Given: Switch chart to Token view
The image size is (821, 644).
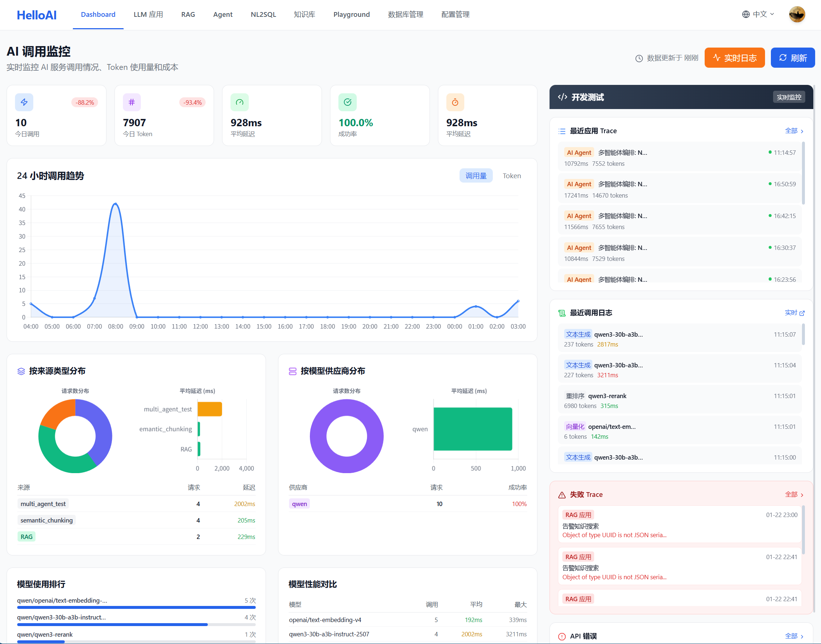Looking at the screenshot, I should [511, 176].
